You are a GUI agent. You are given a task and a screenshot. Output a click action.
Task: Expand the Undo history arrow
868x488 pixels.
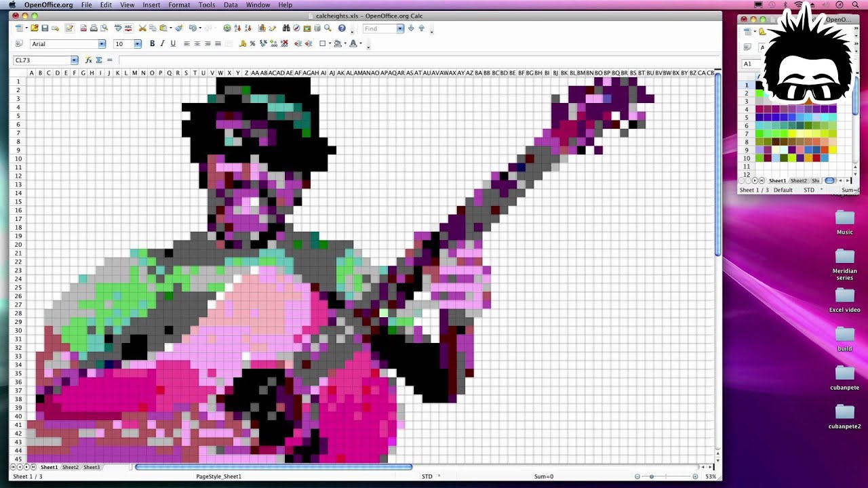tap(200, 28)
